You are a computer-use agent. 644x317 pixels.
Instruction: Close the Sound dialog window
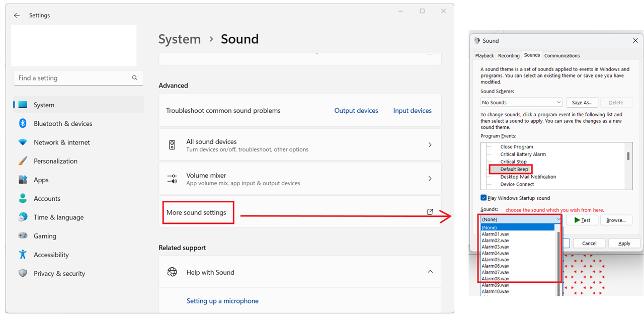point(636,40)
